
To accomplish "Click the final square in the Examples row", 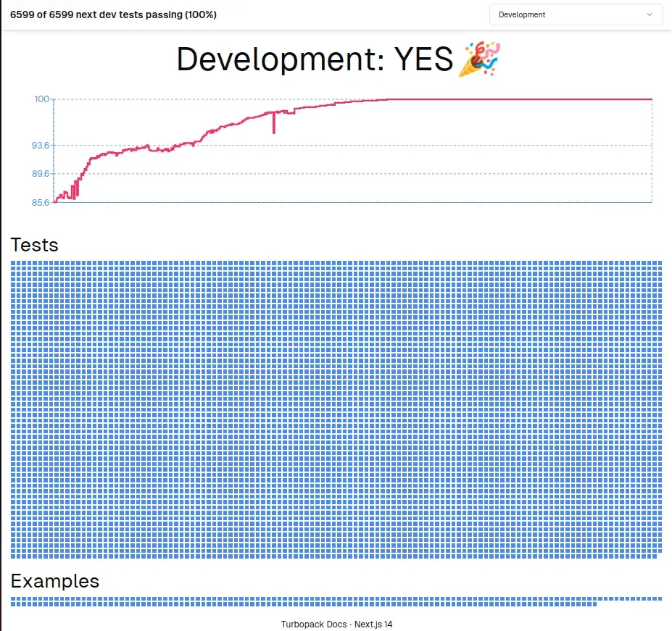I will [x=594, y=604].
